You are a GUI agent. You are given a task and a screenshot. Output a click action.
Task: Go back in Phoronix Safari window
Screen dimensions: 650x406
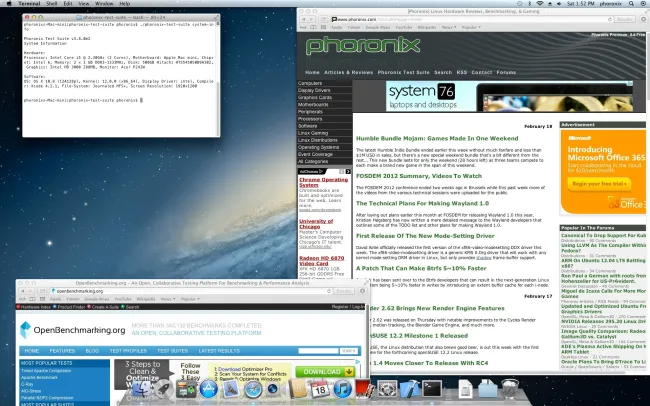tap(303, 19)
